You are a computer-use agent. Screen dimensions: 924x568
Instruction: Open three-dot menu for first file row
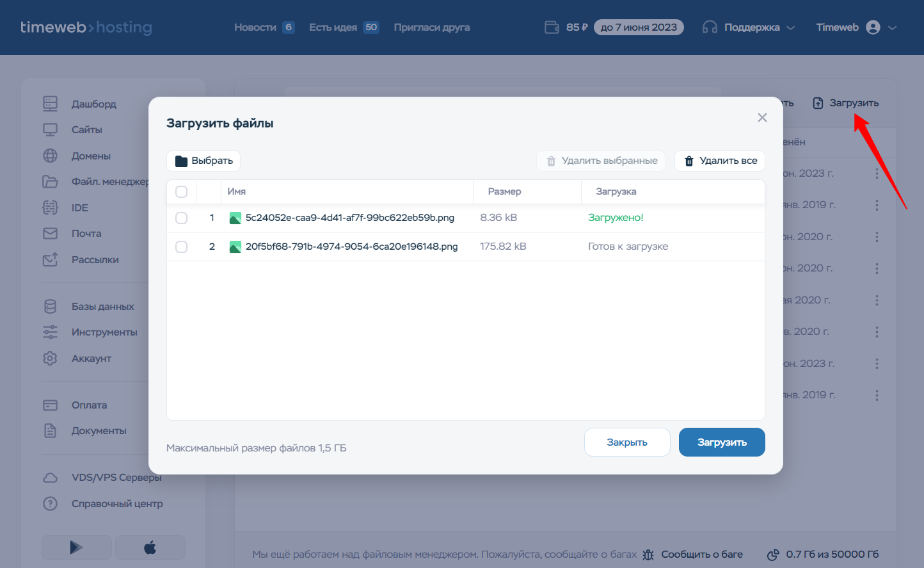pyautogui.click(x=877, y=174)
